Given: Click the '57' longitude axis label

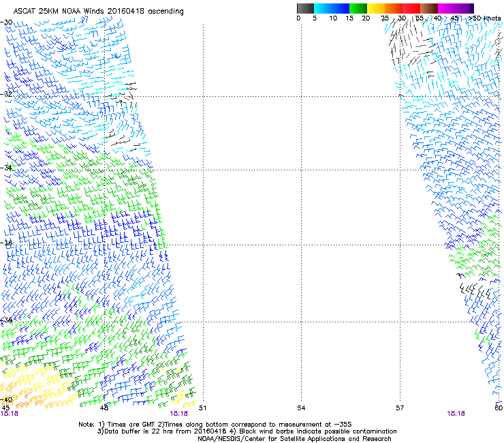Looking at the screenshot, I should (x=400, y=408).
